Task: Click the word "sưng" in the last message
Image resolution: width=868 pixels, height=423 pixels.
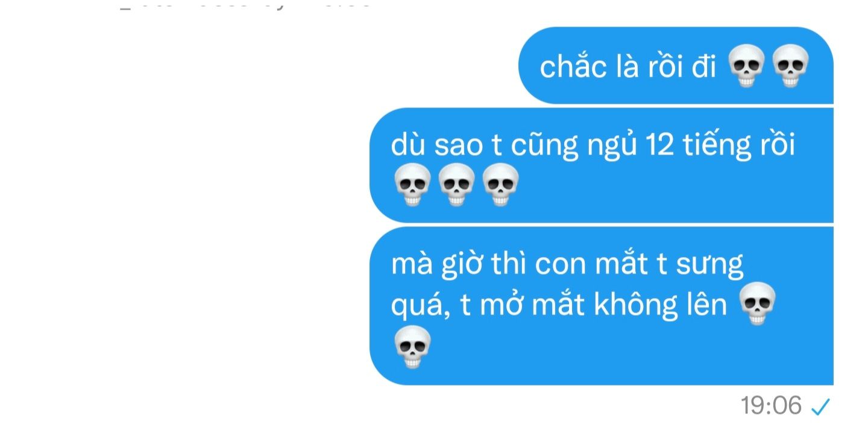Action: click(709, 266)
